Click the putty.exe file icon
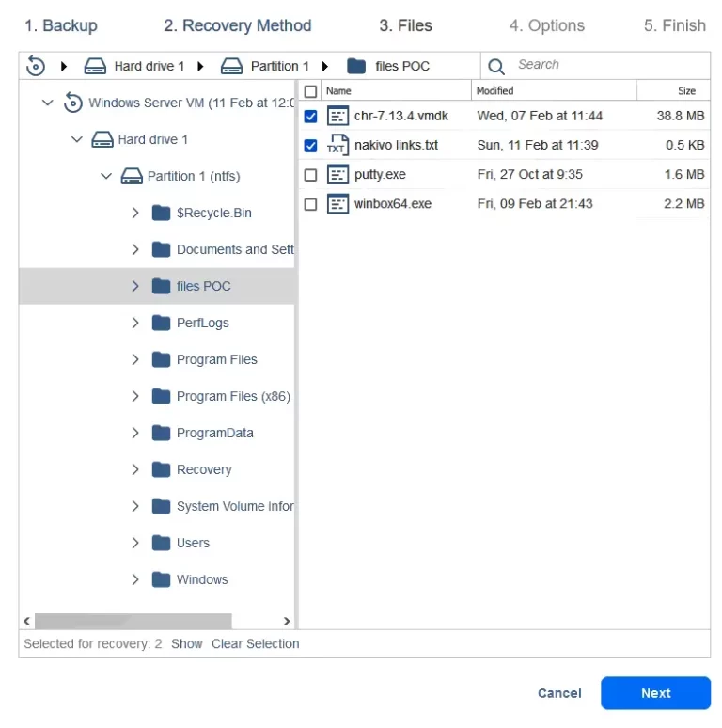Screen dimensions: 722x728 [x=337, y=175]
